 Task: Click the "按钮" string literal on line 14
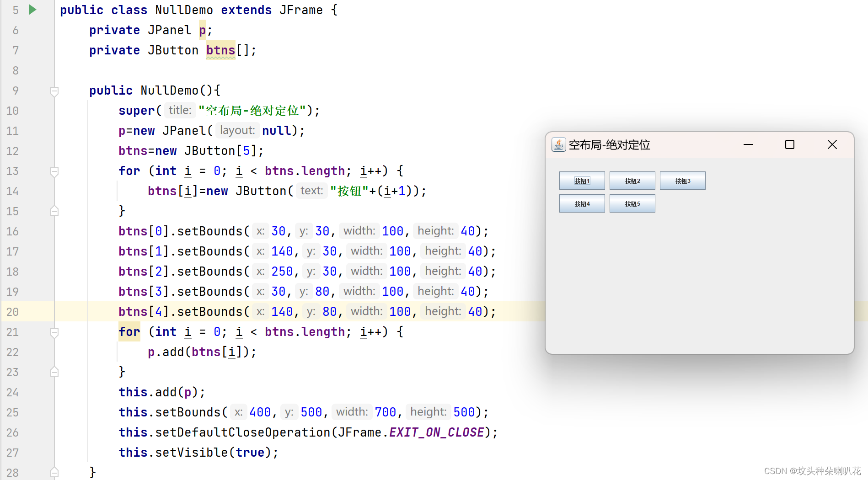(349, 191)
